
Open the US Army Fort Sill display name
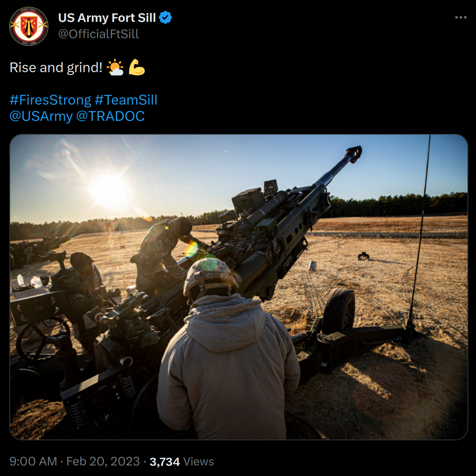107,17
